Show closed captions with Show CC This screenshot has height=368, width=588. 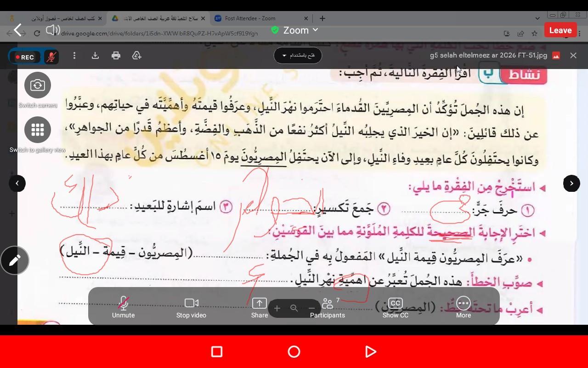[396, 307]
